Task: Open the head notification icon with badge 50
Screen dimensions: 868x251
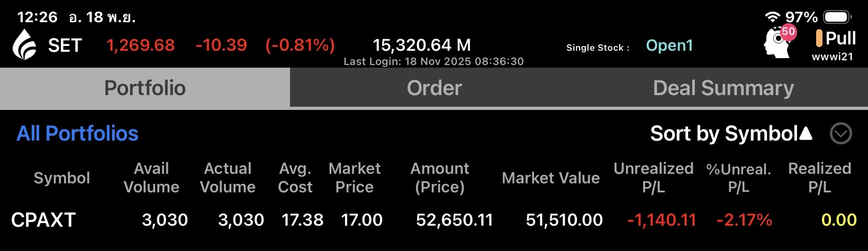Action: [x=778, y=42]
